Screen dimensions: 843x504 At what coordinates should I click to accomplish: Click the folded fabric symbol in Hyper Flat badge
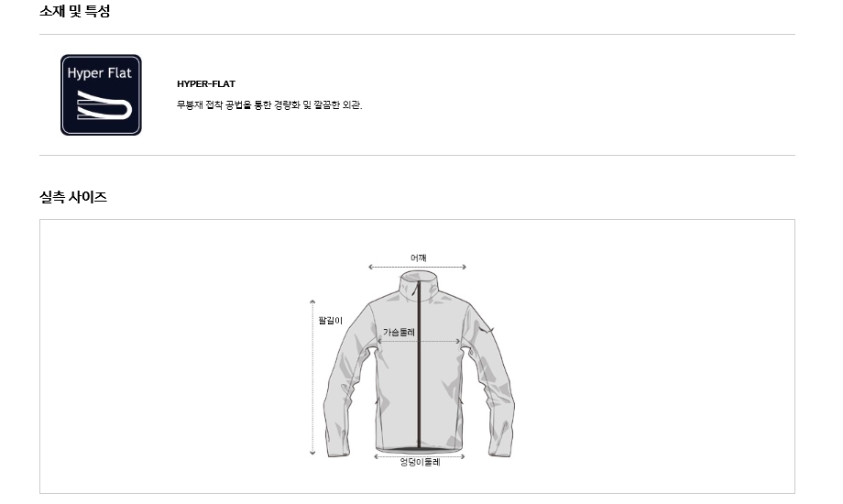coord(104,104)
